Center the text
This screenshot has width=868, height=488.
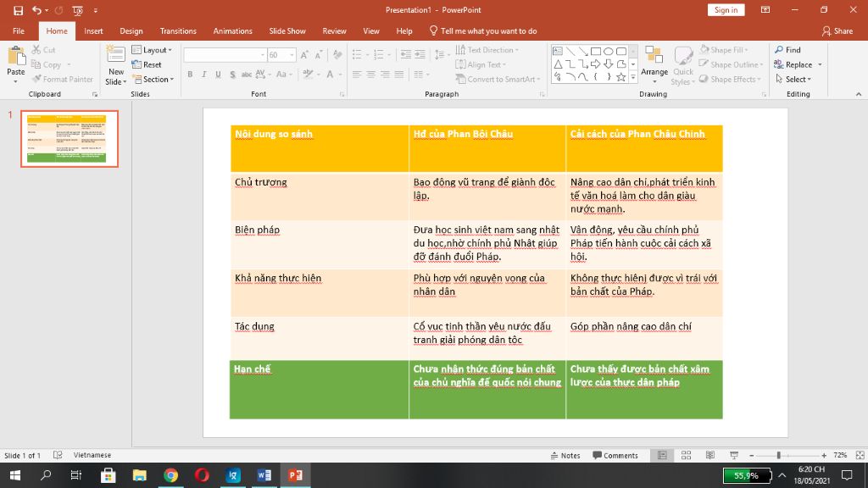371,75
